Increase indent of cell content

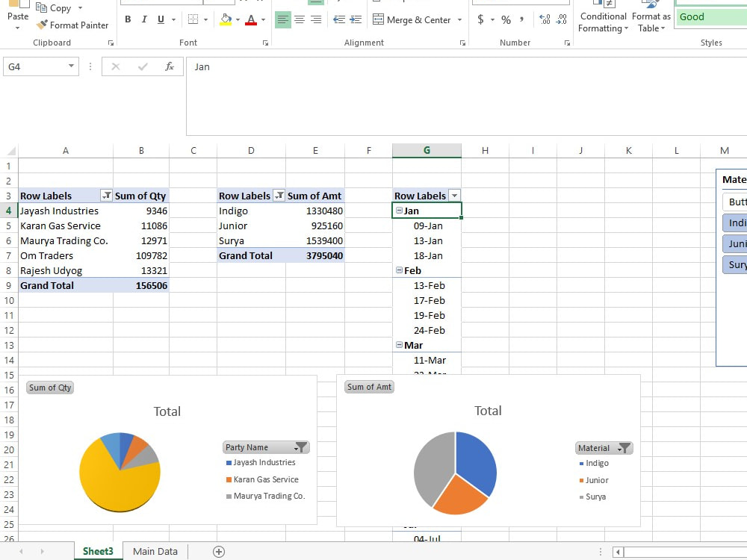(356, 19)
